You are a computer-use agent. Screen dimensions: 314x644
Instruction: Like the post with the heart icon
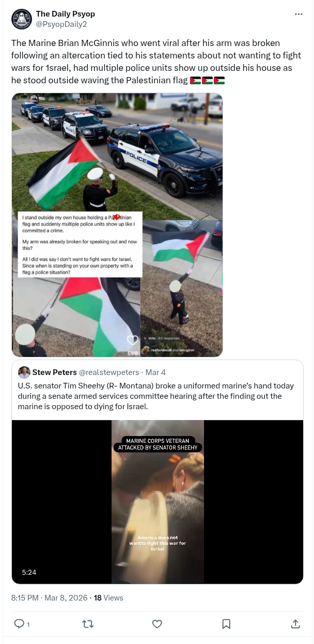[x=158, y=624]
